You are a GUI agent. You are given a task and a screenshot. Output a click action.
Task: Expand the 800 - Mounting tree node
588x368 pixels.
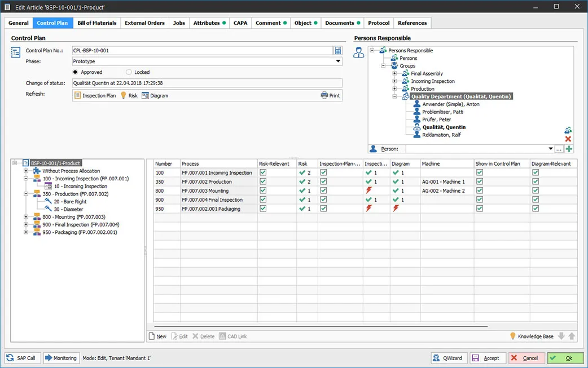pos(26,217)
